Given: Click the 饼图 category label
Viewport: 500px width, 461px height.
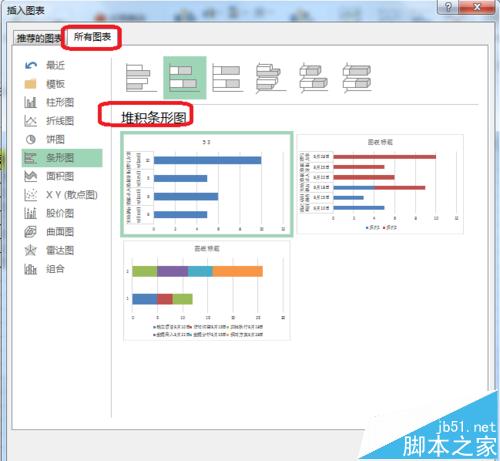Looking at the screenshot, I should tap(56, 139).
